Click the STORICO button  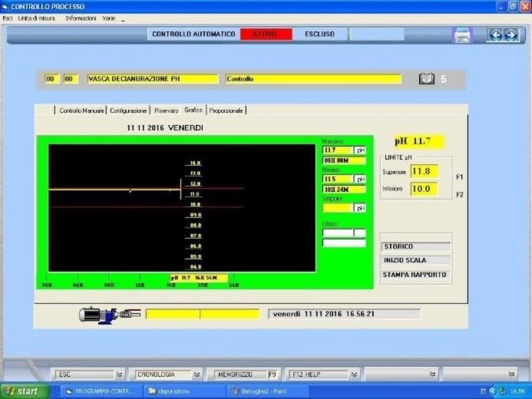[416, 247]
